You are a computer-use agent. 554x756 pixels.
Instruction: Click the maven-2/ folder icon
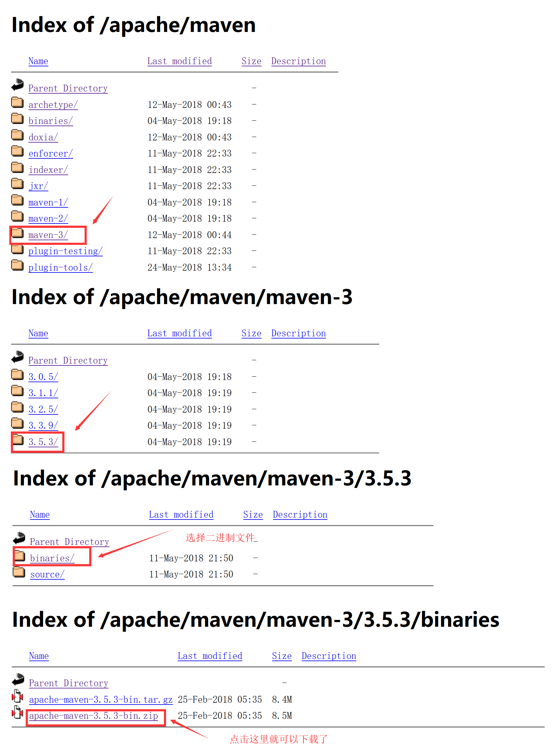(x=17, y=216)
